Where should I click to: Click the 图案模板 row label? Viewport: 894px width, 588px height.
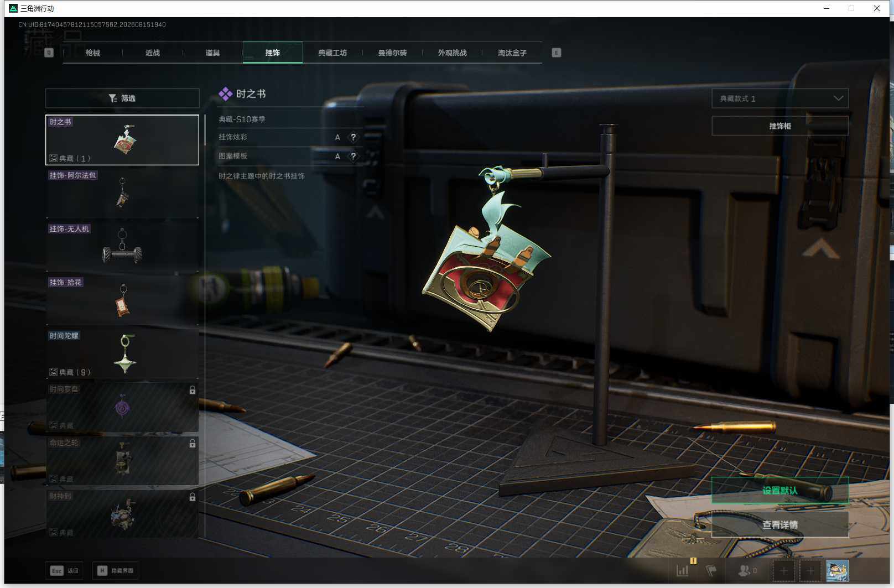point(233,156)
